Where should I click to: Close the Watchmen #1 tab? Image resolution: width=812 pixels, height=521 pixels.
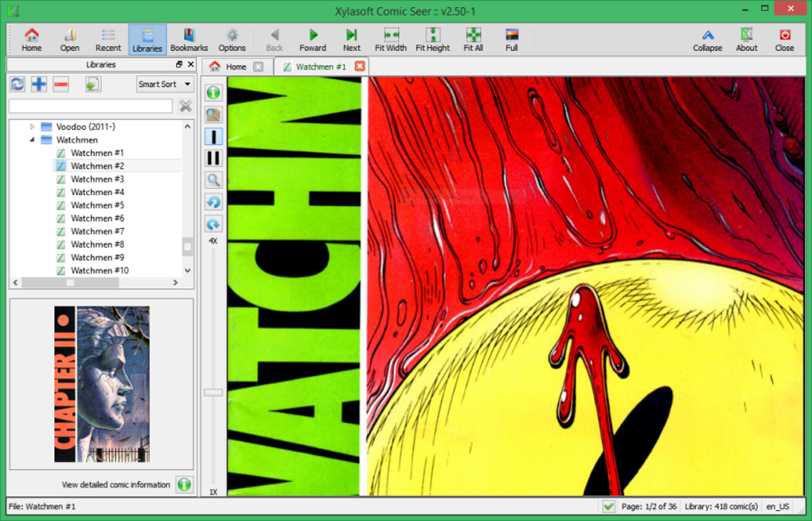pyautogui.click(x=359, y=66)
